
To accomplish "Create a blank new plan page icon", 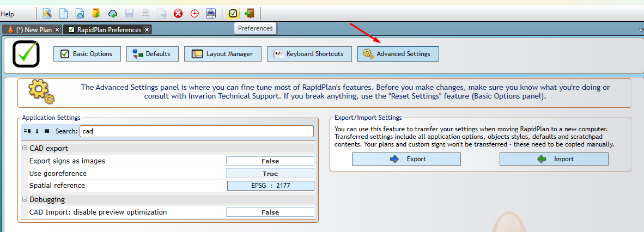I will 63,14.
